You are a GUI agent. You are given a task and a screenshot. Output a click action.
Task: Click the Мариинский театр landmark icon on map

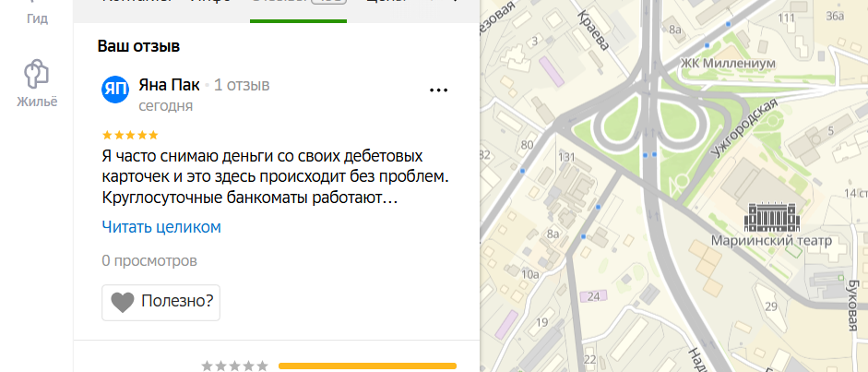(x=772, y=217)
